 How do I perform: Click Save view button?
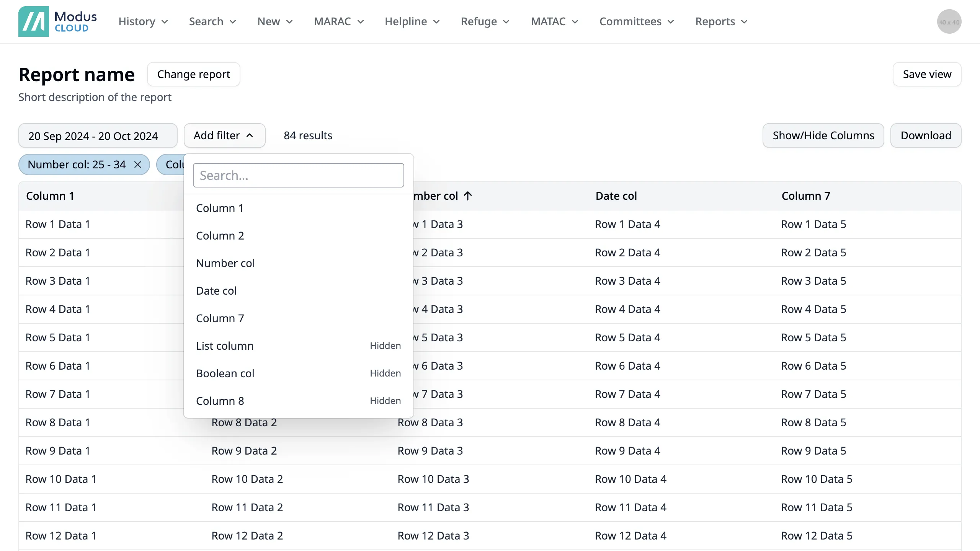(928, 74)
